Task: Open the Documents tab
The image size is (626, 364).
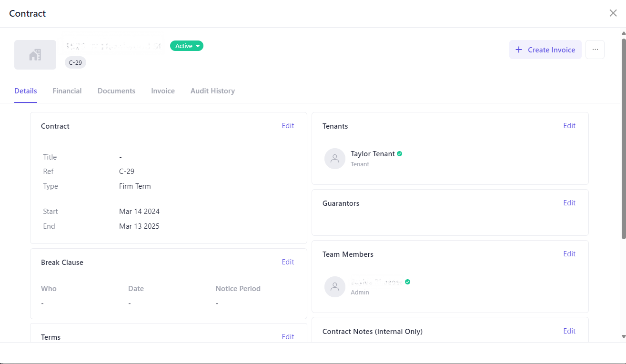Action: (x=116, y=91)
